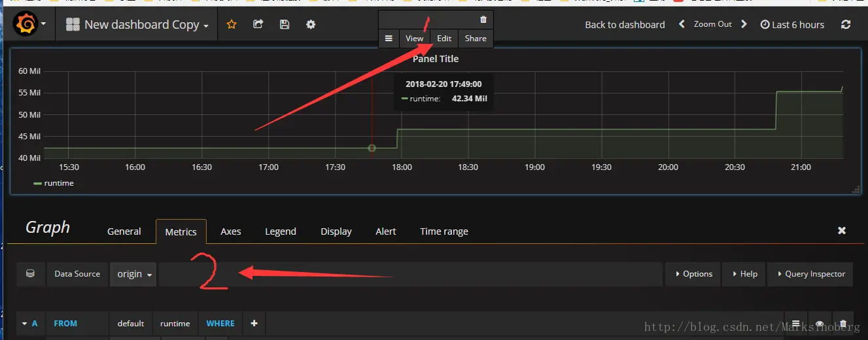
Task: Toggle query A visibility eye icon
Action: coord(819,324)
